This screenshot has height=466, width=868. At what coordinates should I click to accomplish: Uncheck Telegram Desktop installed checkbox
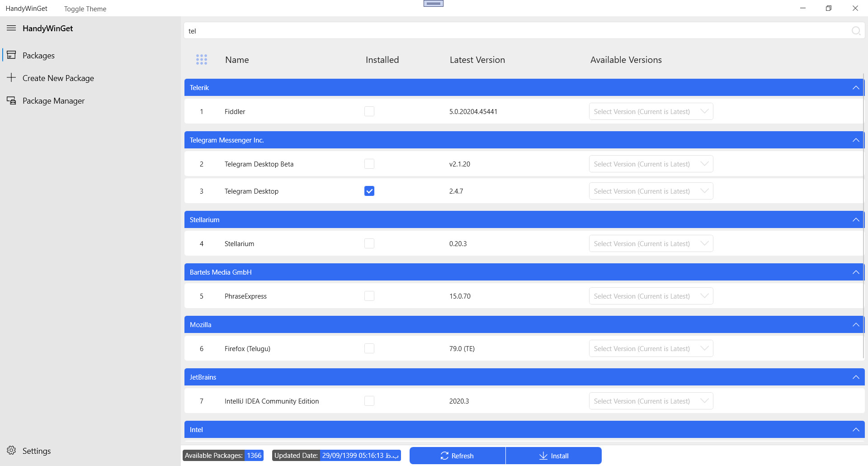(369, 191)
